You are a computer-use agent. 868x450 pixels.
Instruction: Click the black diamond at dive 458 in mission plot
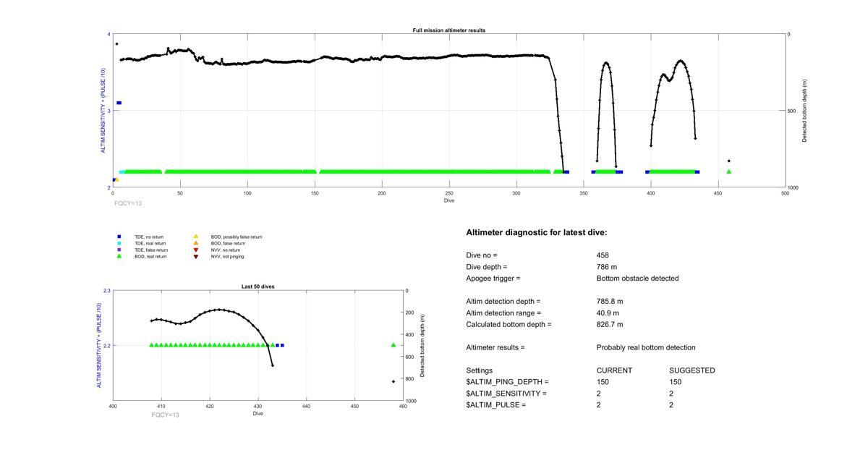[728, 161]
